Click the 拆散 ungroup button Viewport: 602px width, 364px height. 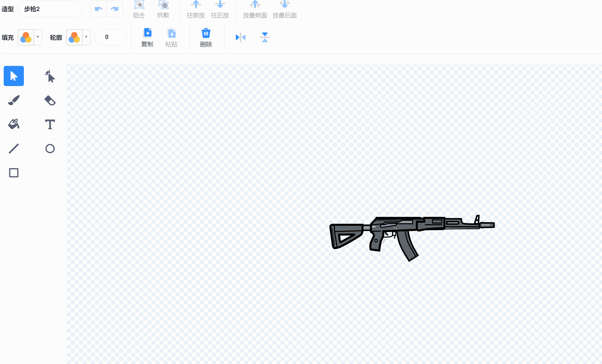[163, 9]
